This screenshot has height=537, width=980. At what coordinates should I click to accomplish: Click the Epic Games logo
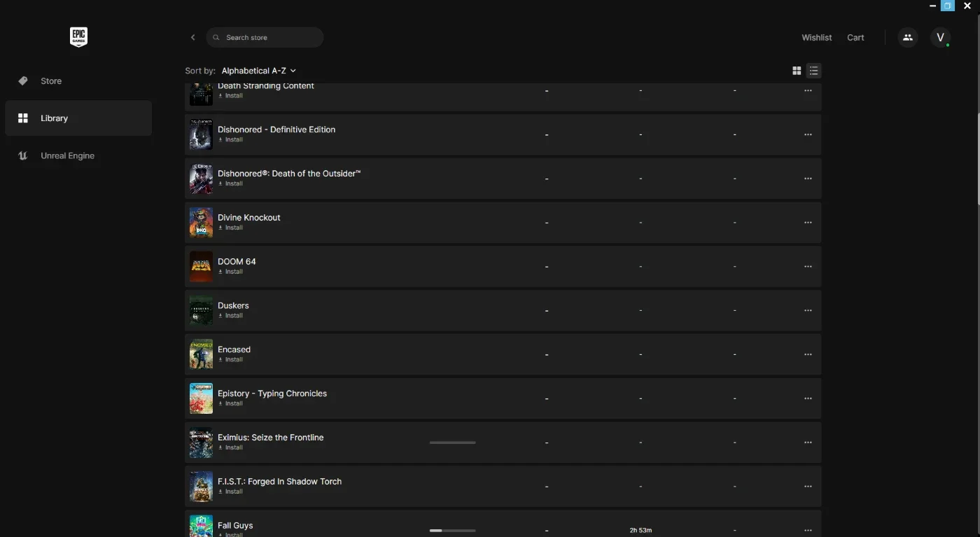click(x=78, y=37)
